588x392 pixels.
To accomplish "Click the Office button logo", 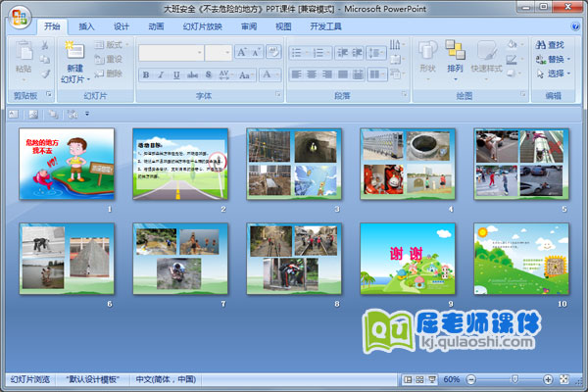I will tap(18, 16).
